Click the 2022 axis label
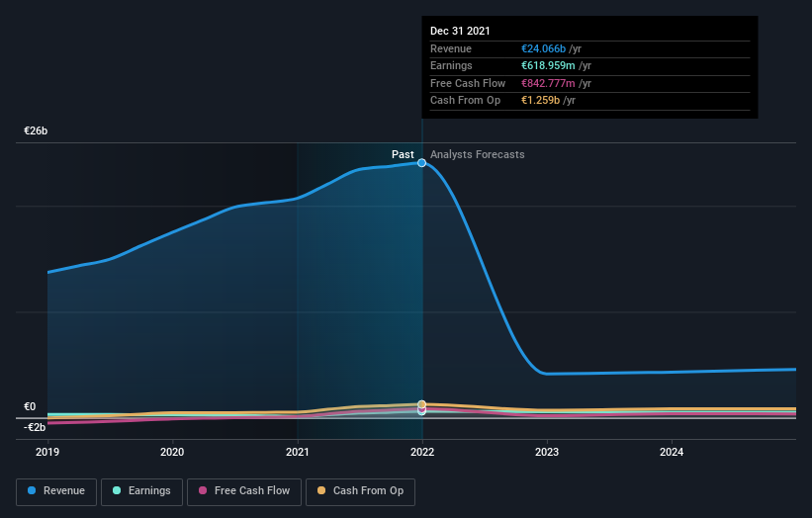This screenshot has height=518, width=812. click(422, 453)
